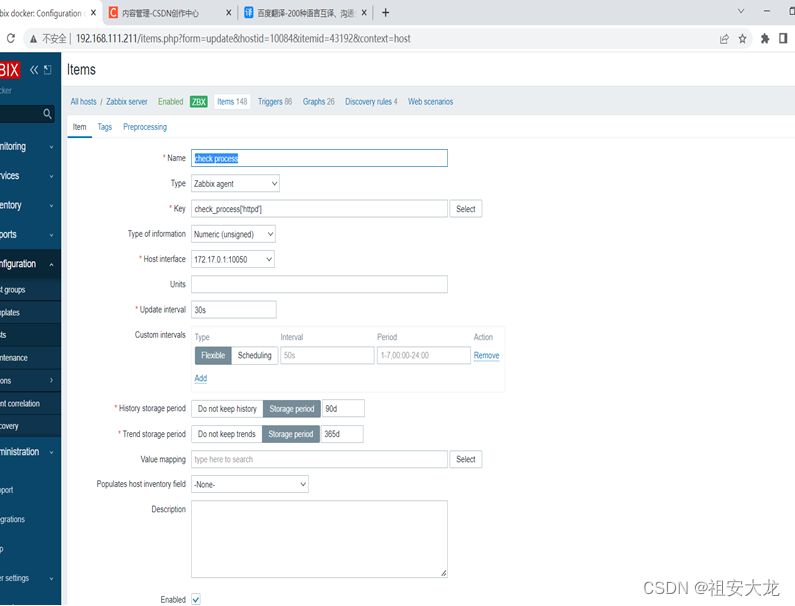Expand the Monitoring sidebar menu
The image size is (795, 606).
28,147
